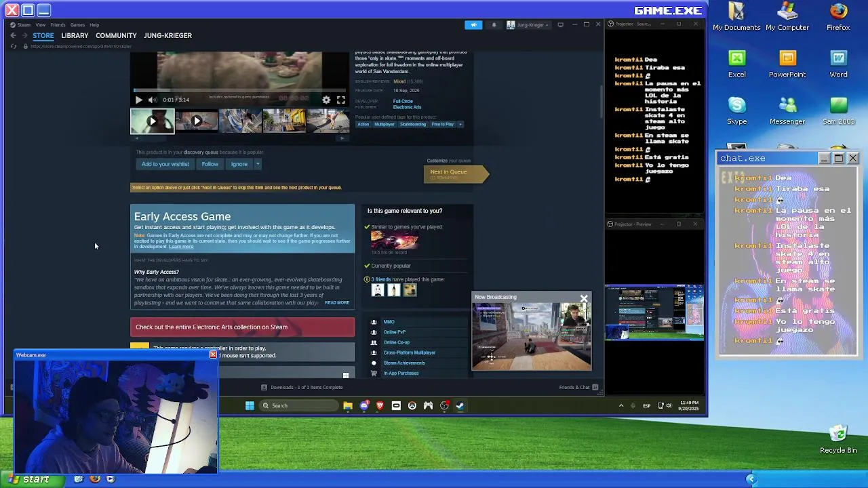
Task: Click the Follow button
Action: [210, 164]
